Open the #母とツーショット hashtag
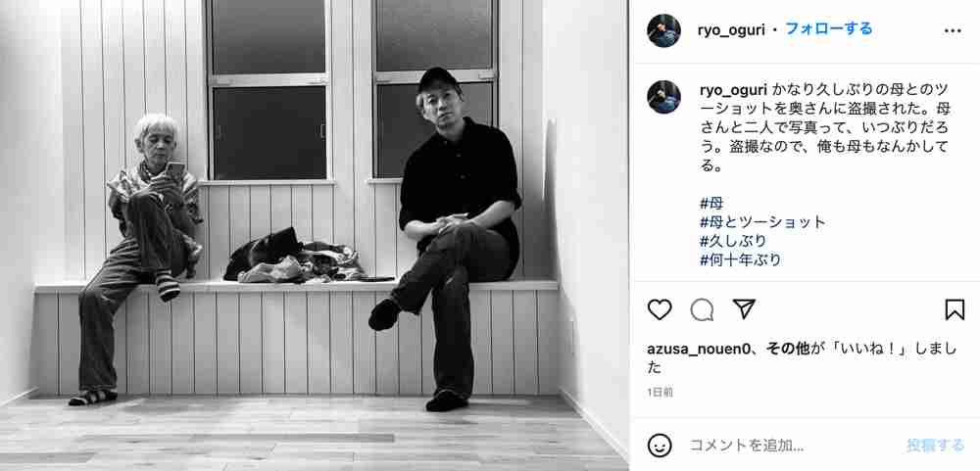Screen dimensions: 980x471 [x=762, y=221]
